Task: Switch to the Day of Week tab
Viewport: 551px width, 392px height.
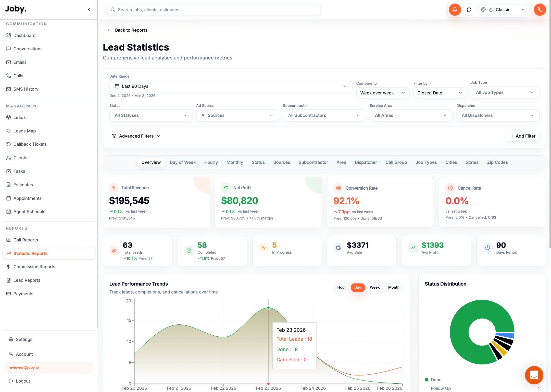Action: [x=183, y=162]
